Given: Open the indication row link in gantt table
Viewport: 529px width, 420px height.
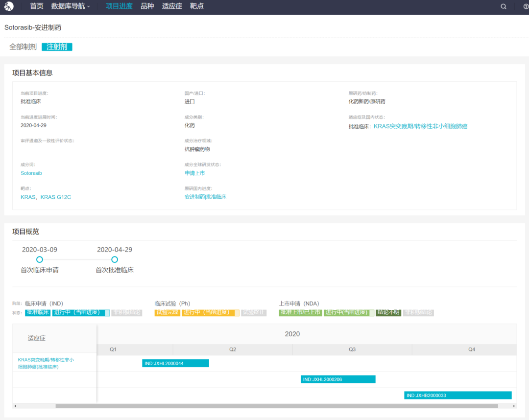Looking at the screenshot, I should (46, 363).
